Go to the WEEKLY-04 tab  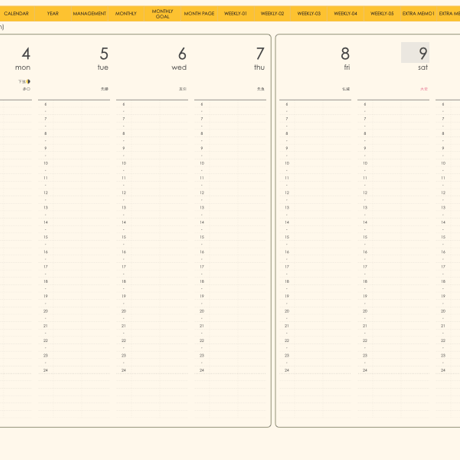click(x=345, y=14)
